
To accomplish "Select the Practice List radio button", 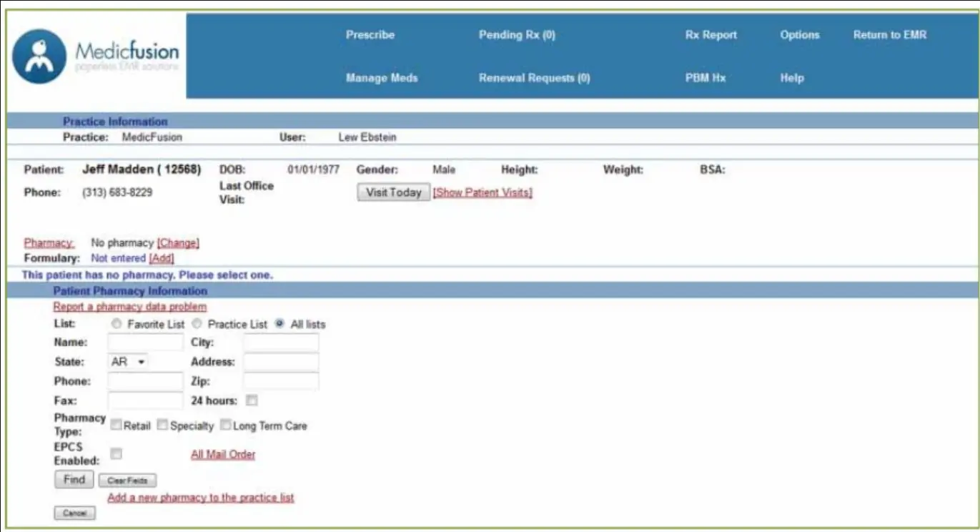I will 197,324.
